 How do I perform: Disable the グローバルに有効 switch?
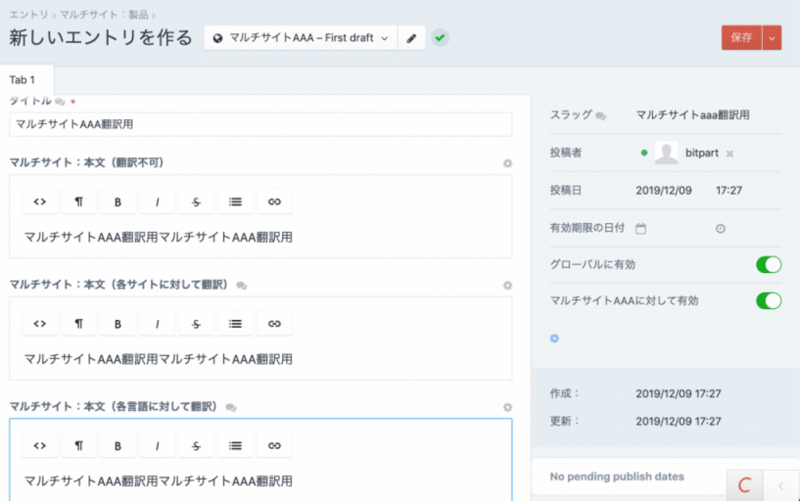click(768, 265)
